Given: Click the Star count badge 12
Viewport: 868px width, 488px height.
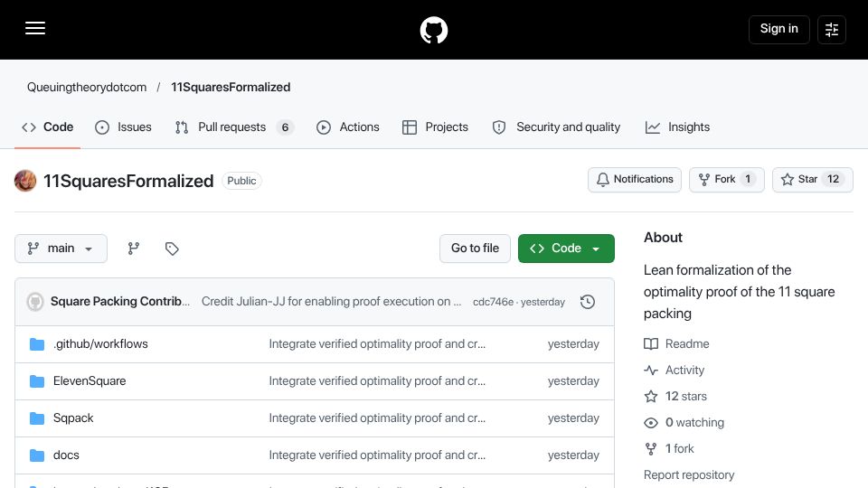Looking at the screenshot, I should [x=833, y=179].
